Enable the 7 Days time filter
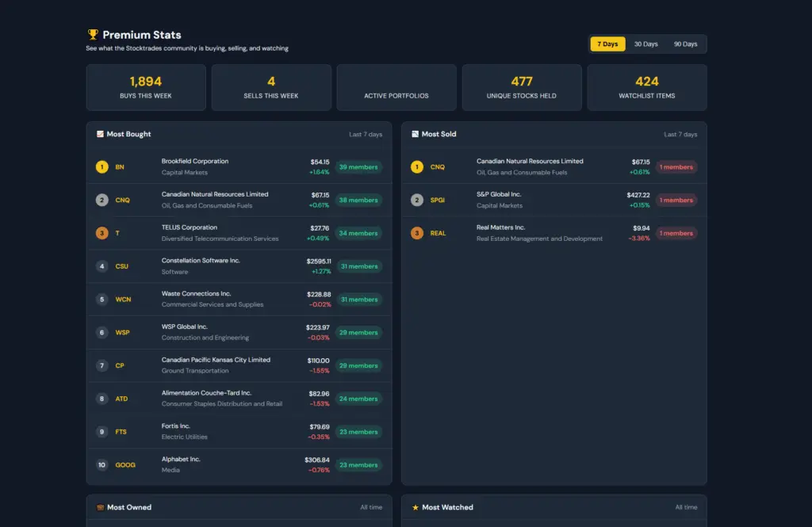Viewport: 812px width, 527px height. (607, 44)
